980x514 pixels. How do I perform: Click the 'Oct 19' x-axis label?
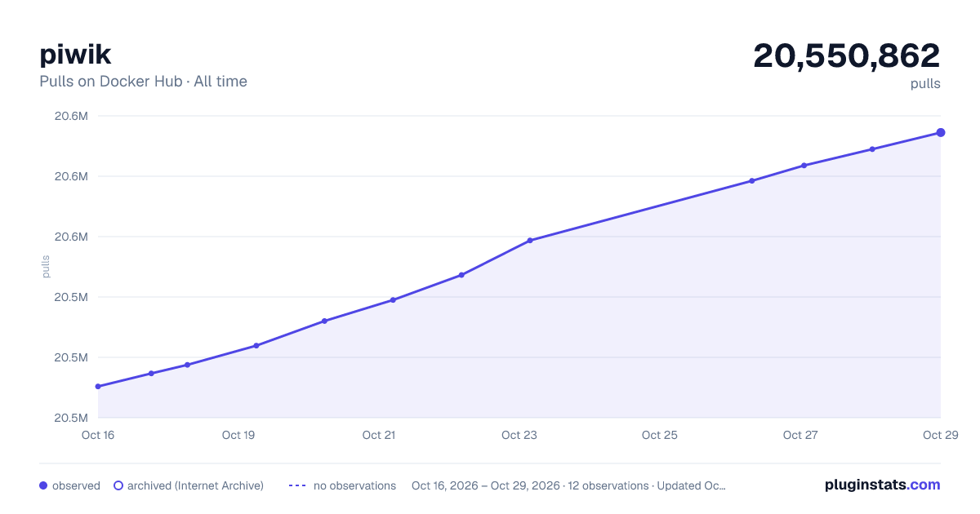238,435
